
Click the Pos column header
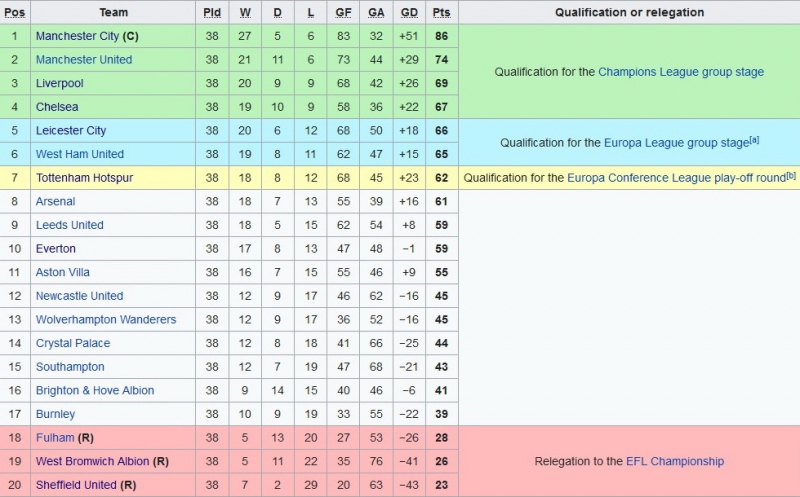(15, 13)
